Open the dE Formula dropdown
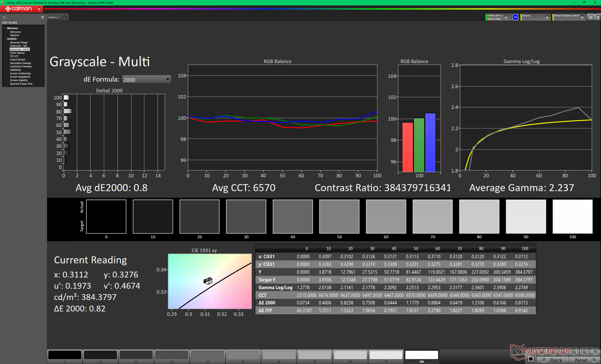The height and width of the screenshot is (364, 601). [146, 80]
